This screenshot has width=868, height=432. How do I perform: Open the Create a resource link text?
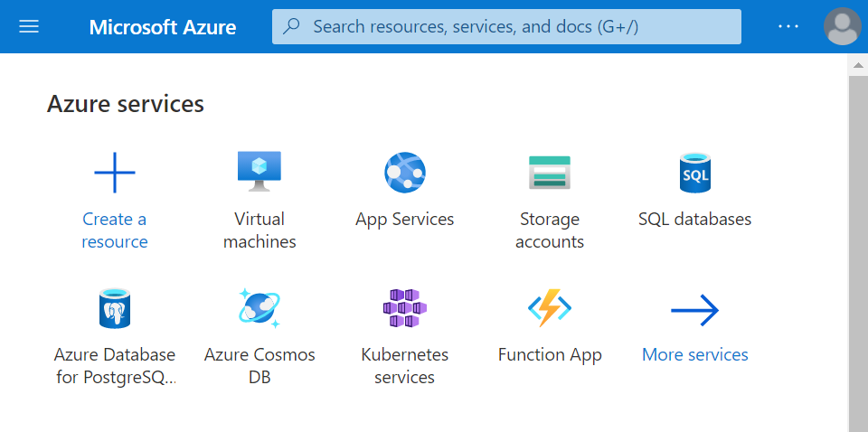115,230
